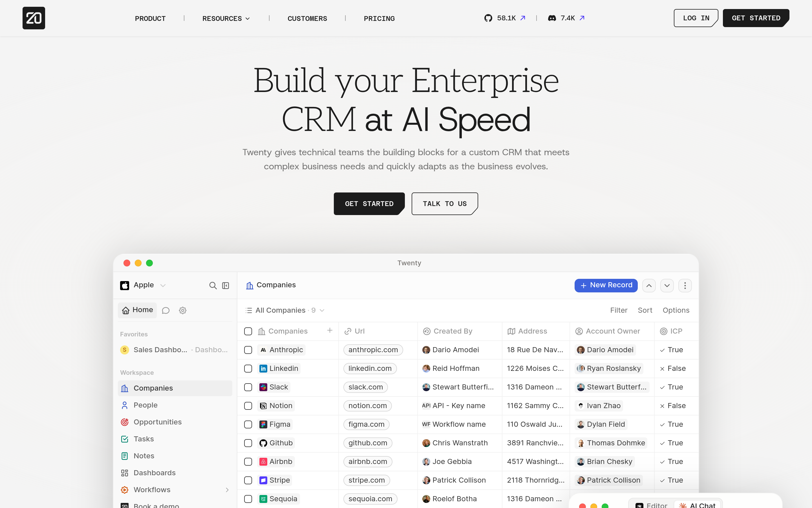Open the Apple workspace switcher chevron
This screenshot has width=812, height=508.
pos(163,286)
